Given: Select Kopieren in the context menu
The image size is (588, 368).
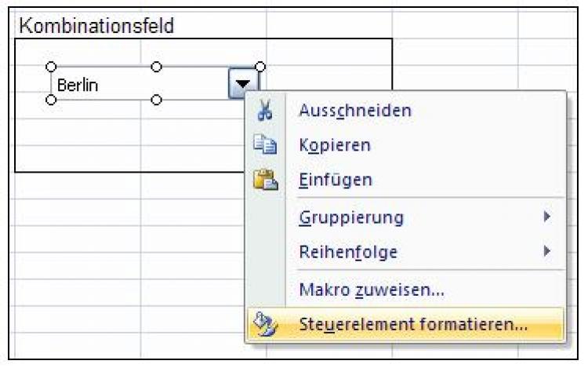Looking at the screenshot, I should coord(335,145).
